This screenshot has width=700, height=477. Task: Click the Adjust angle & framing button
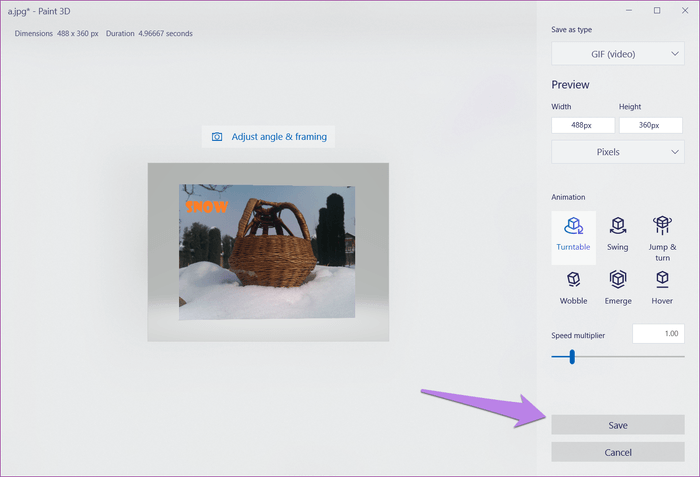pos(268,137)
